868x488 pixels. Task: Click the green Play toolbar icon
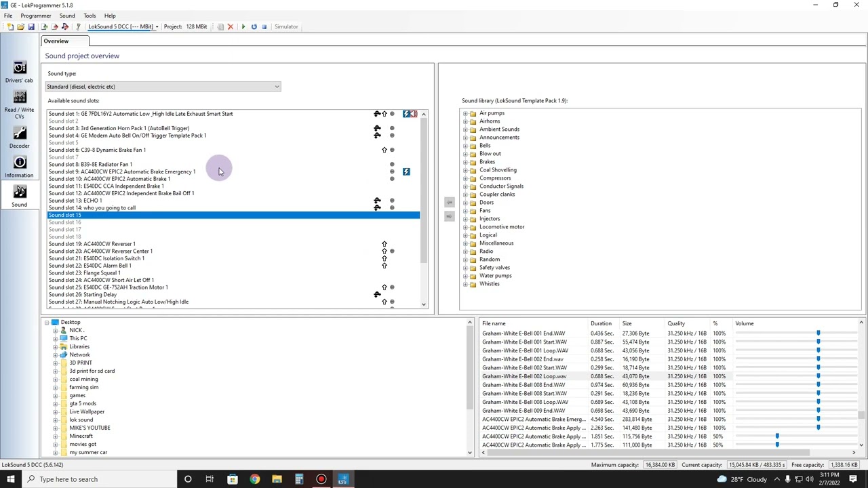(x=243, y=26)
